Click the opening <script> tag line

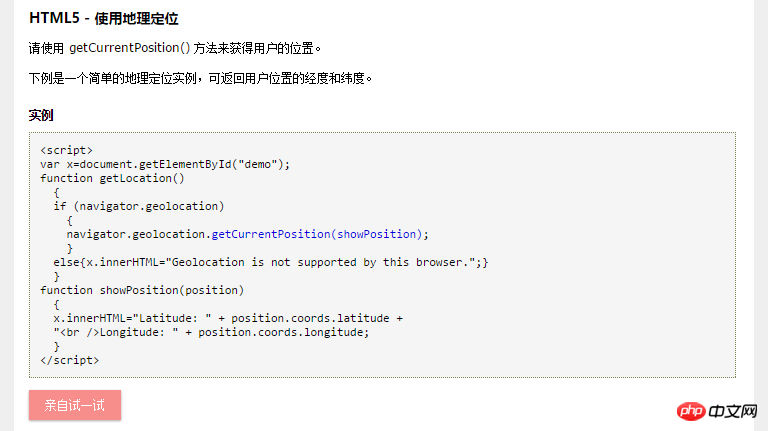pos(66,150)
